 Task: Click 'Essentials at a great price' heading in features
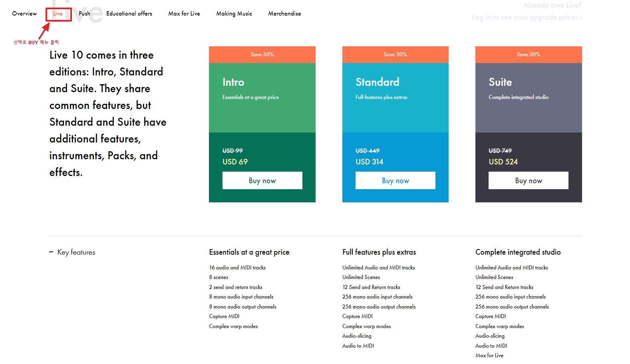click(x=249, y=252)
